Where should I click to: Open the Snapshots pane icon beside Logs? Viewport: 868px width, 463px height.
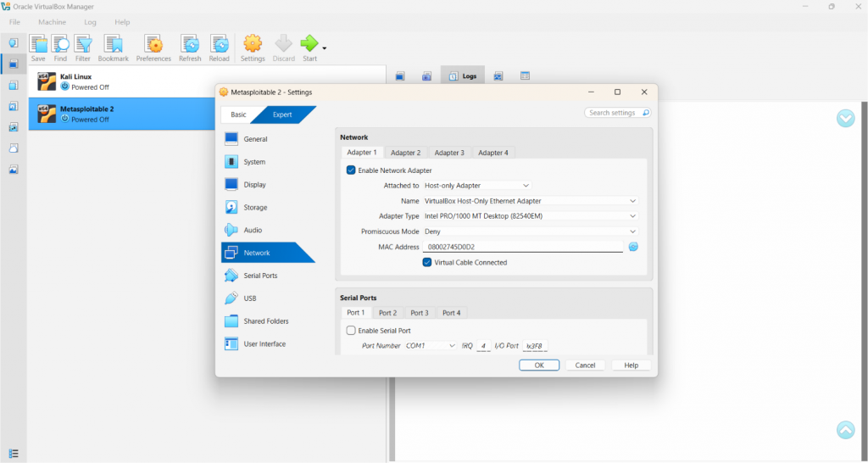coord(427,75)
